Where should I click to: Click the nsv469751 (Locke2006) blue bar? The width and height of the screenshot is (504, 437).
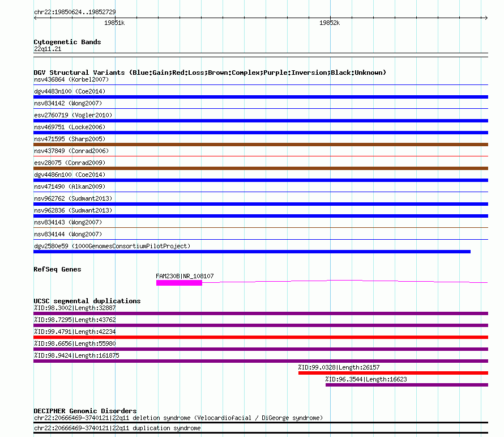tap(260, 133)
